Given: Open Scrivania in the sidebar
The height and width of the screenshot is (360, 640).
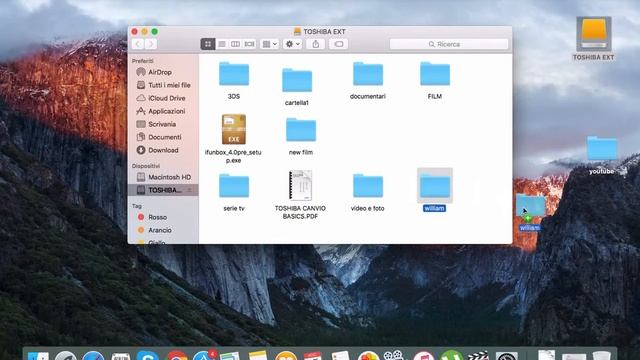Looking at the screenshot, I should pyautogui.click(x=163, y=124).
